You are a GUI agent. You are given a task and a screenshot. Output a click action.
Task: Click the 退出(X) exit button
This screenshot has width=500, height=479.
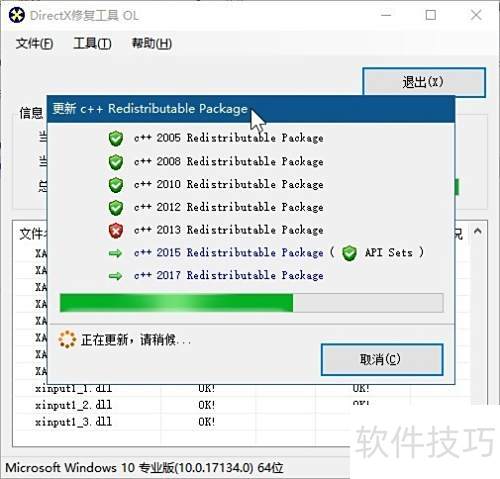pyautogui.click(x=424, y=82)
